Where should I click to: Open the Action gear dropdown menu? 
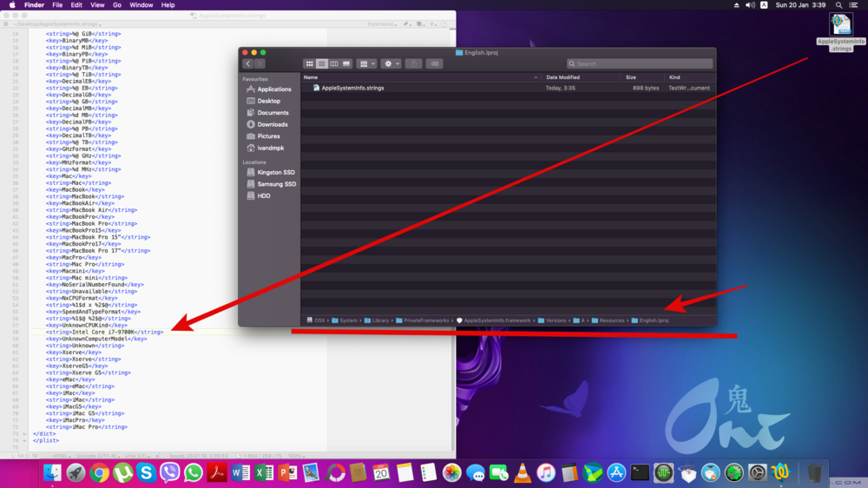pos(391,64)
